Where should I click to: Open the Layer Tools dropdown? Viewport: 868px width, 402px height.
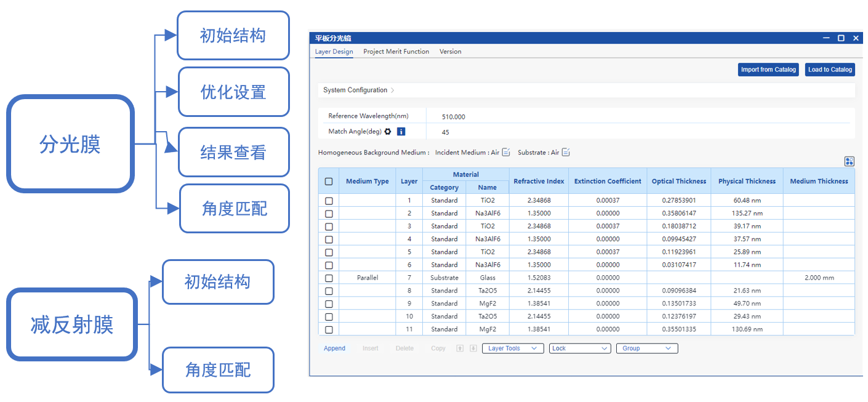click(512, 348)
